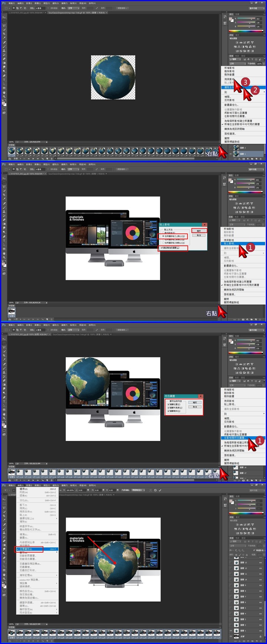Open layer blend mode 正常 dropdown in first screenshot
Image resolution: width=267 pixels, height=644 pixels.
click(237, 64)
